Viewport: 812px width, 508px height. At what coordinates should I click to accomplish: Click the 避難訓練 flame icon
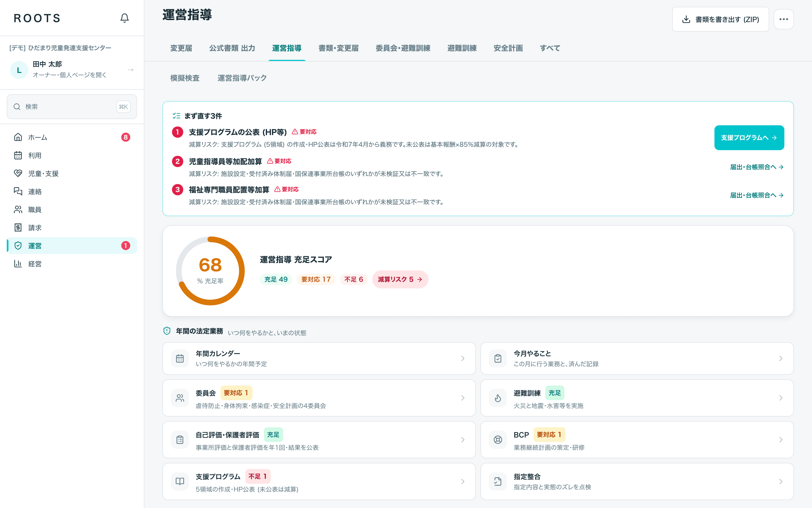click(498, 398)
